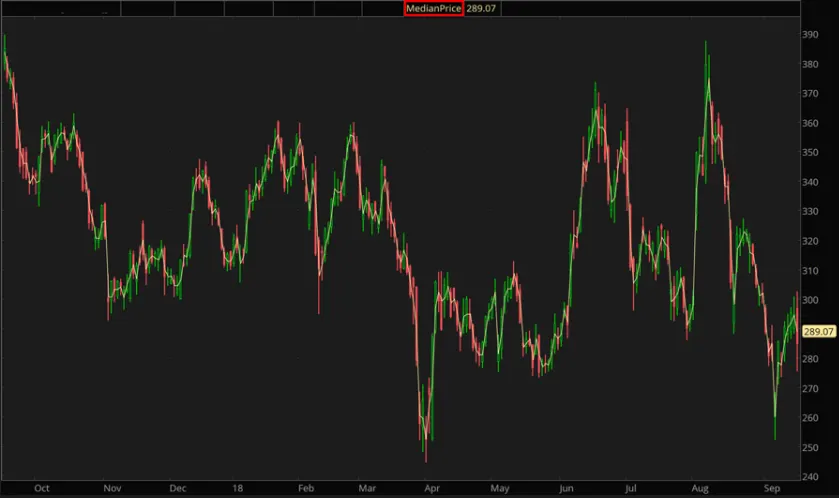This screenshot has width=839, height=498.
Task: Click the 289.07 value beside MedianPrice
Action: tap(481, 9)
